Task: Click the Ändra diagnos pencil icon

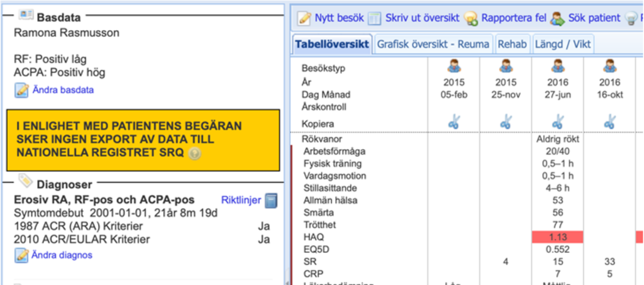Action: click(21, 255)
